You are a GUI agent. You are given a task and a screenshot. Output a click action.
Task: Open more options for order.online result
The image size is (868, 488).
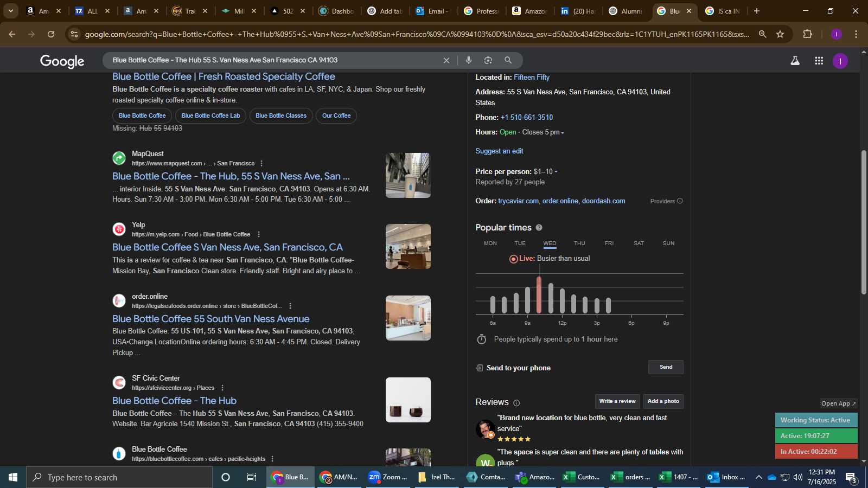click(290, 306)
